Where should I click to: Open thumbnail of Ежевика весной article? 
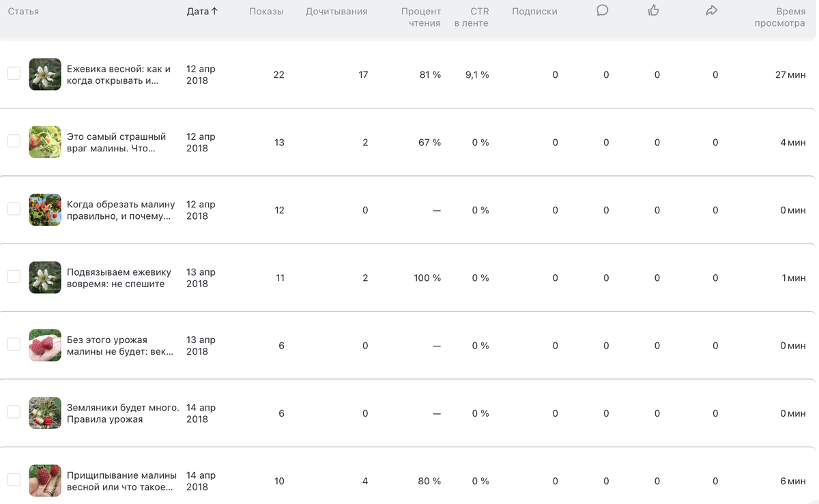(x=45, y=74)
